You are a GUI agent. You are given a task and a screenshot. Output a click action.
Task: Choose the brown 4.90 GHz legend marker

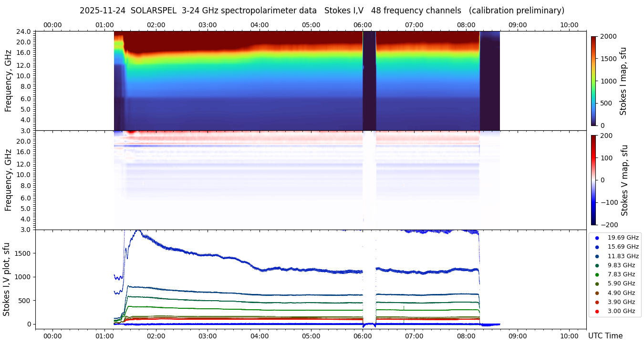(597, 293)
